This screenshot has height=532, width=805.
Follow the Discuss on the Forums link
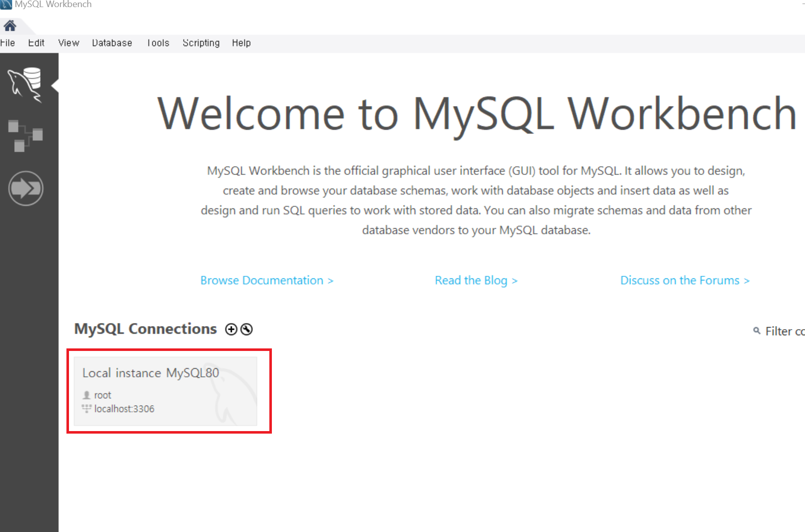coord(685,280)
